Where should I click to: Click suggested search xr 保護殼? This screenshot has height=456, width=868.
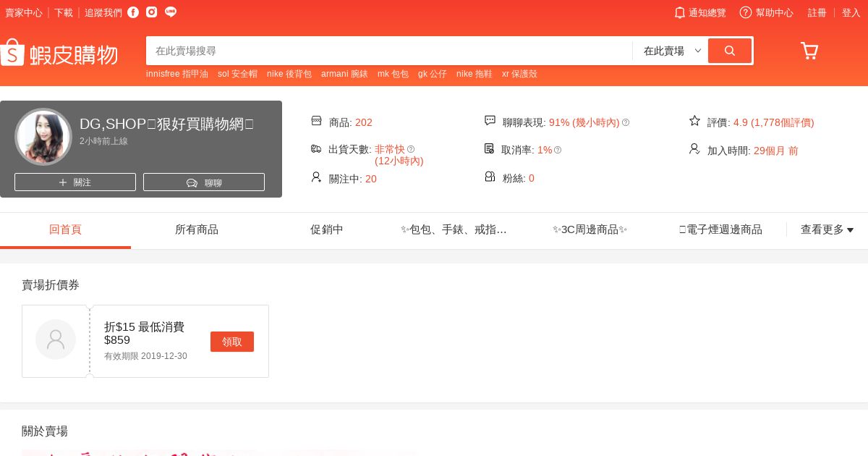519,74
